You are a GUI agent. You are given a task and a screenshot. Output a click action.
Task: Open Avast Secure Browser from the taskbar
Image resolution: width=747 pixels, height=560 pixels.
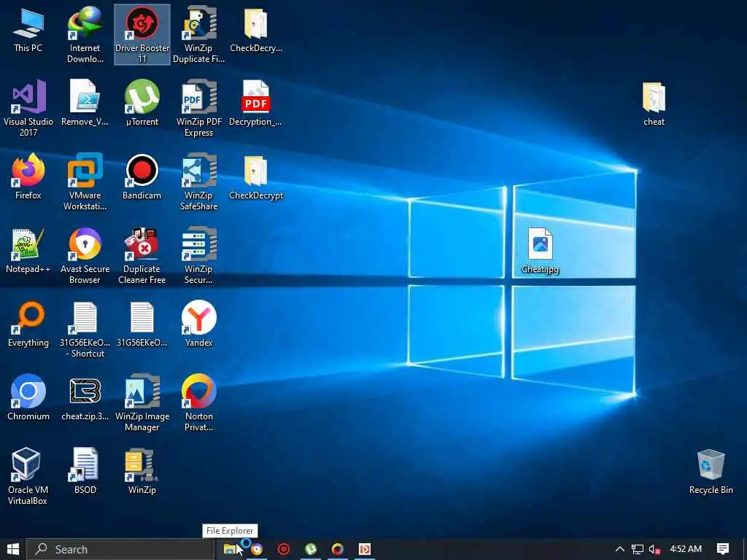(x=257, y=549)
